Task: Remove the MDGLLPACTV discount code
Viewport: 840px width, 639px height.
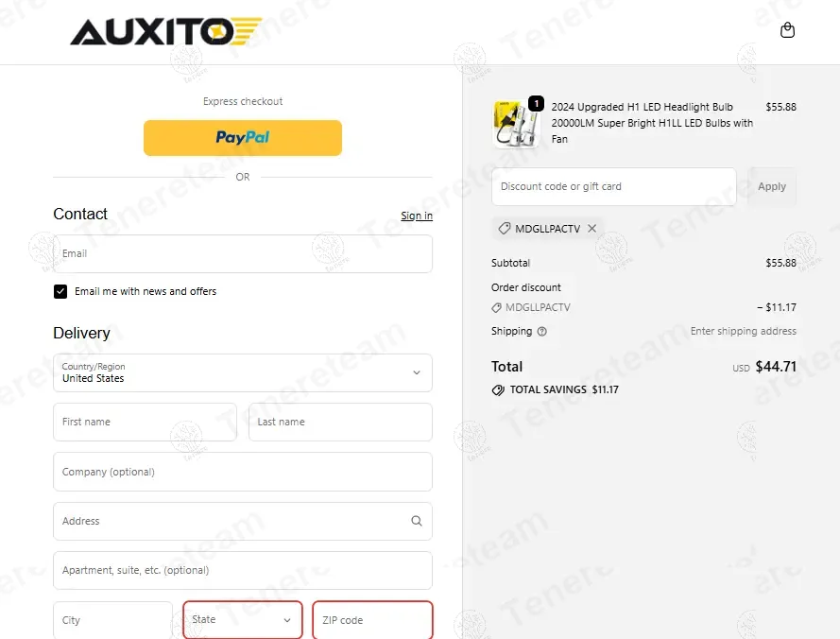Action: click(x=591, y=229)
